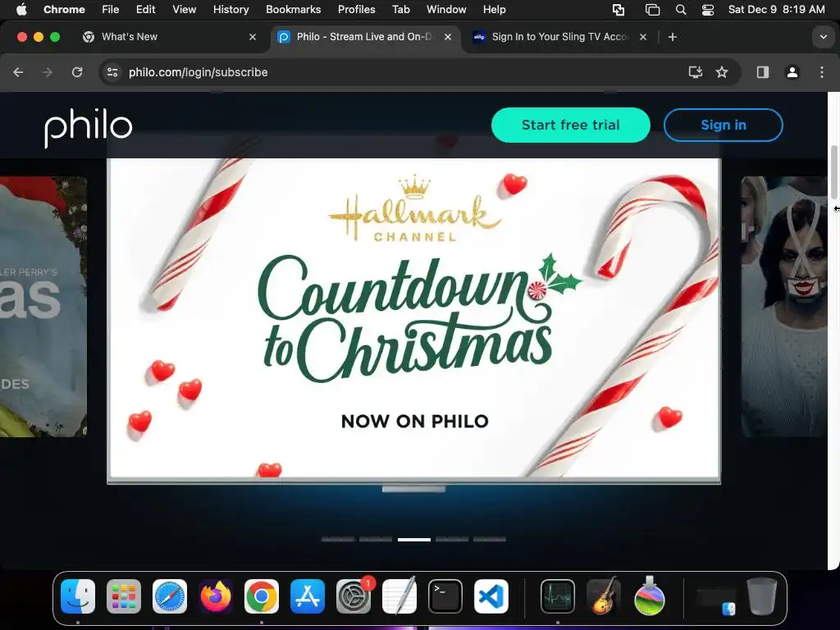The image size is (840, 630).
Task: Install Philo app from address bar
Action: [x=695, y=72]
